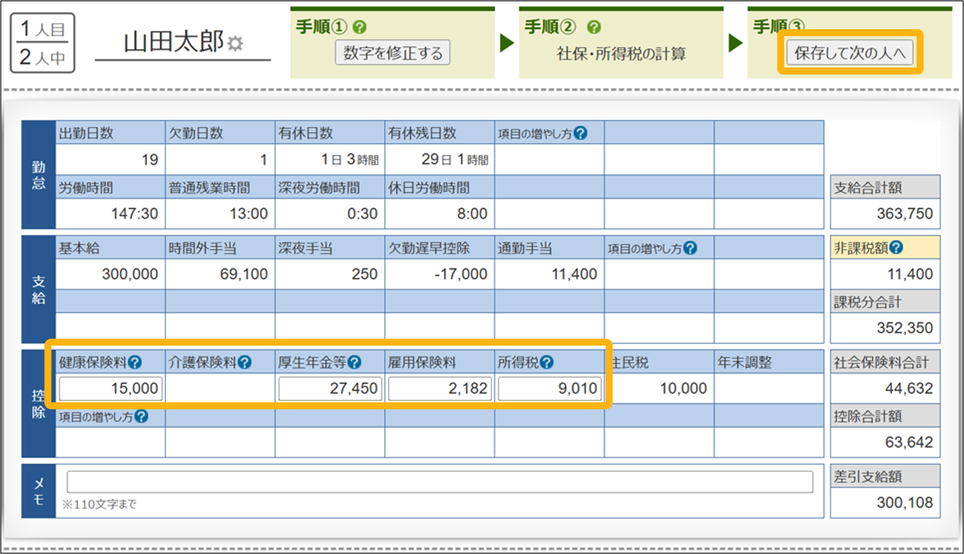Screen dimensions: 964x554
Task: Focus the 健康保険料 input showing 15,000
Action: point(110,388)
